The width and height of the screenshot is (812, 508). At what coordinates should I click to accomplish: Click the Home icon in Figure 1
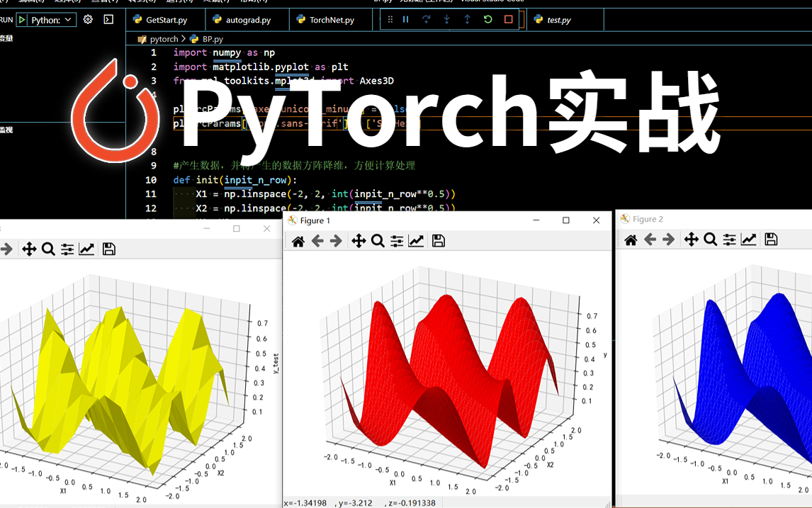tap(298, 241)
